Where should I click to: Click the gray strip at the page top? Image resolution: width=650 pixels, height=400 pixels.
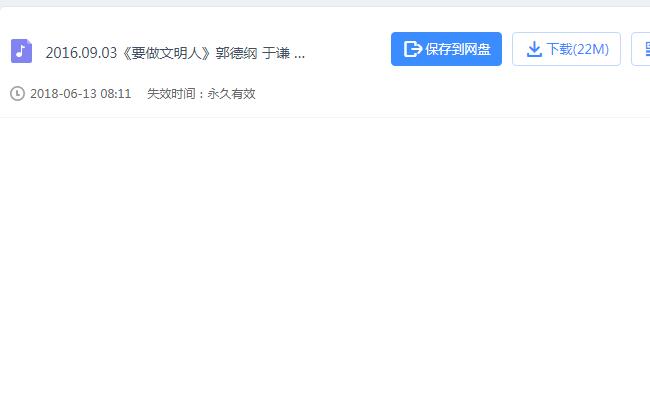pyautogui.click(x=325, y=3)
